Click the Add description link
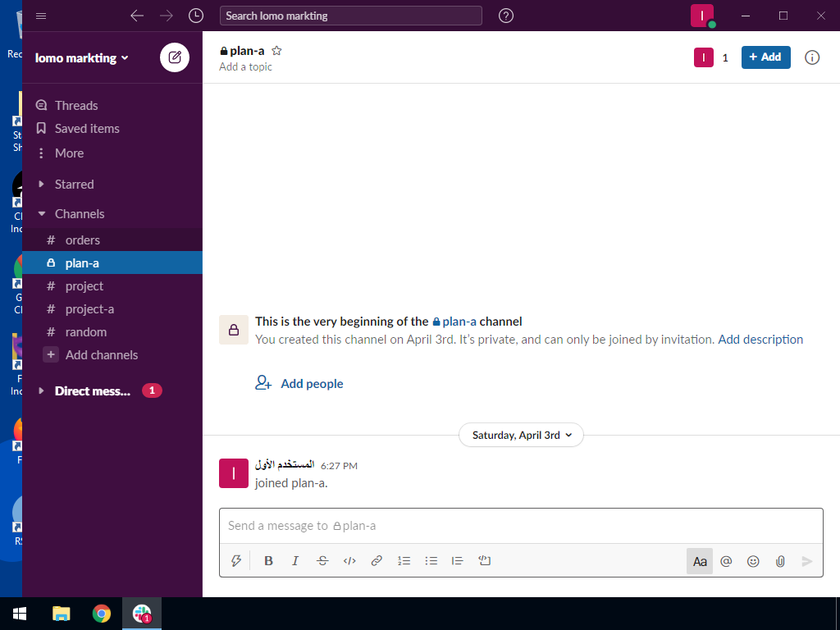Screen dimensions: 840x630 (760, 340)
